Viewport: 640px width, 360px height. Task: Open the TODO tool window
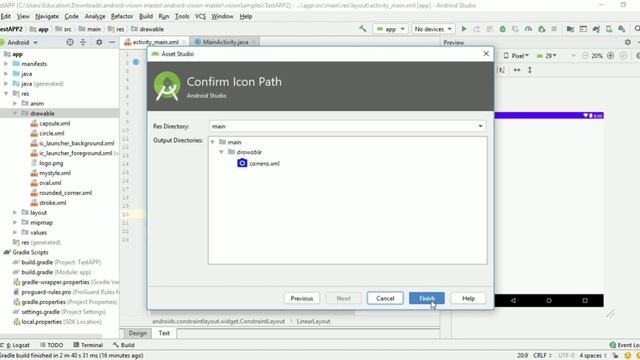(51, 345)
